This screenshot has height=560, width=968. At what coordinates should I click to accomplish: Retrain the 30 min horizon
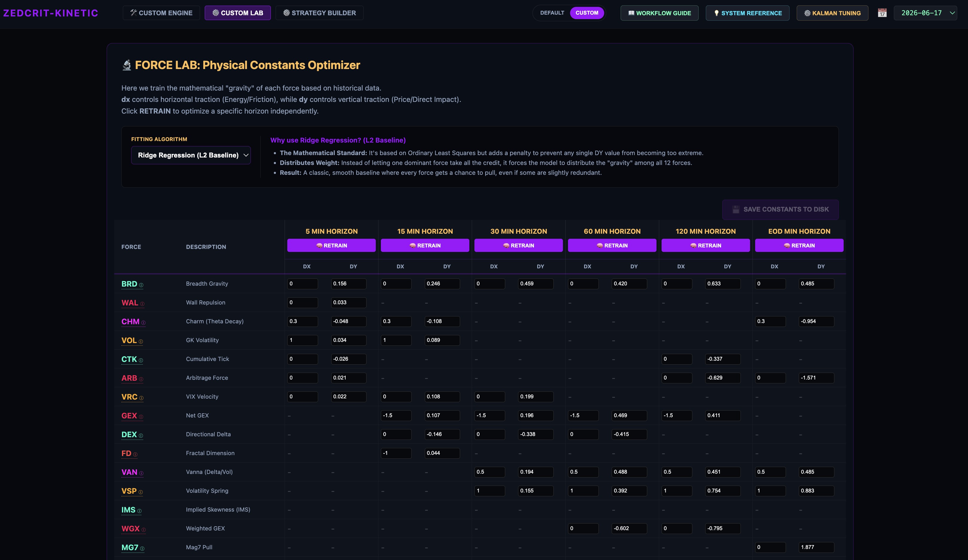(x=518, y=245)
